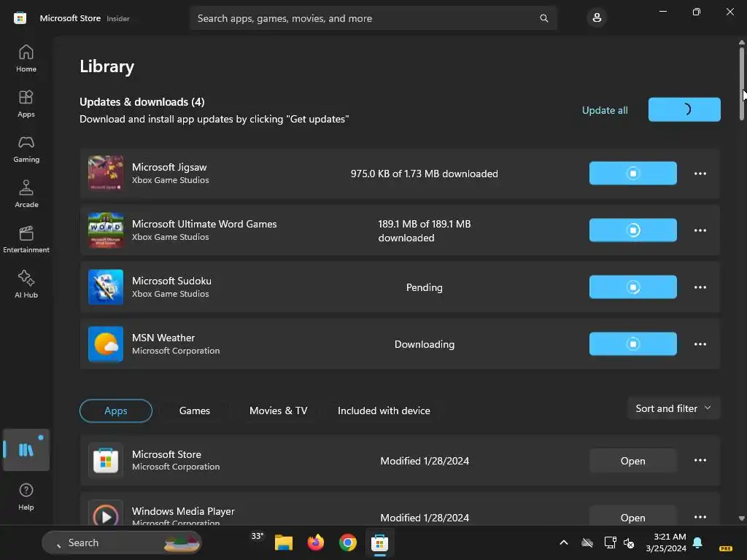Open File Explorer from the taskbar
Image resolution: width=747 pixels, height=560 pixels.
[x=284, y=542]
